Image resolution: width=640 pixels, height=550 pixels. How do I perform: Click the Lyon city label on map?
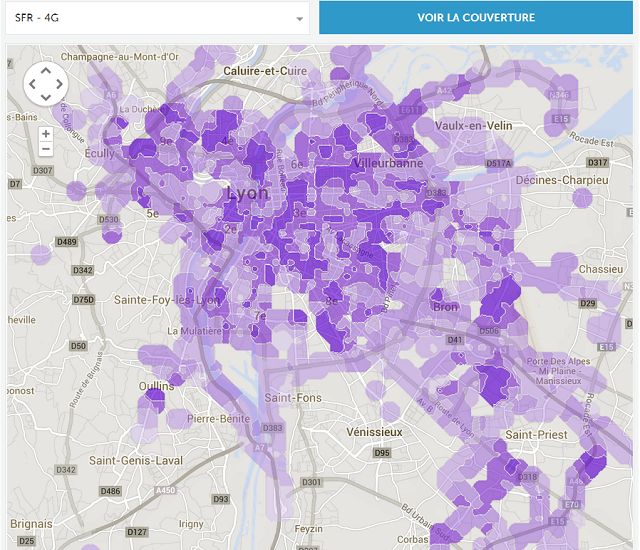[x=248, y=193]
